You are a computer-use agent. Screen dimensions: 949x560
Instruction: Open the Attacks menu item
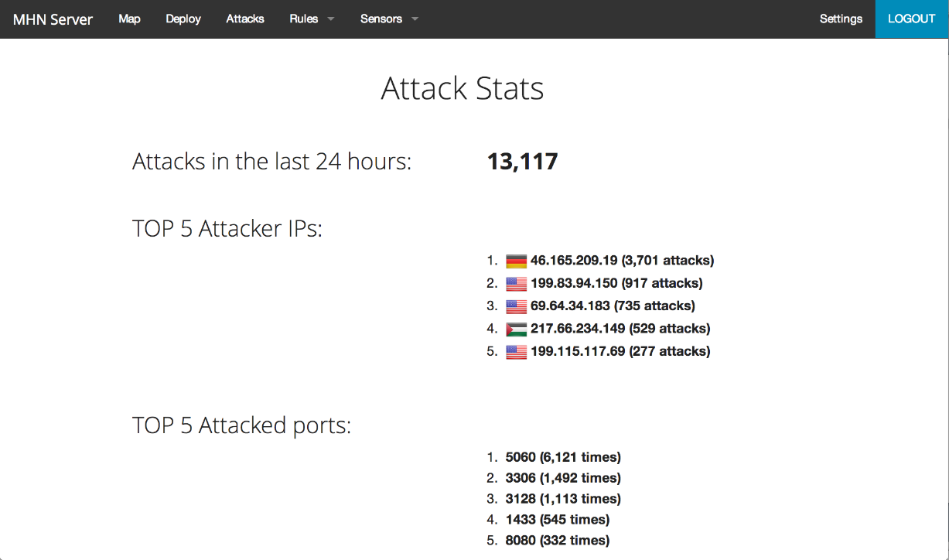(x=245, y=19)
